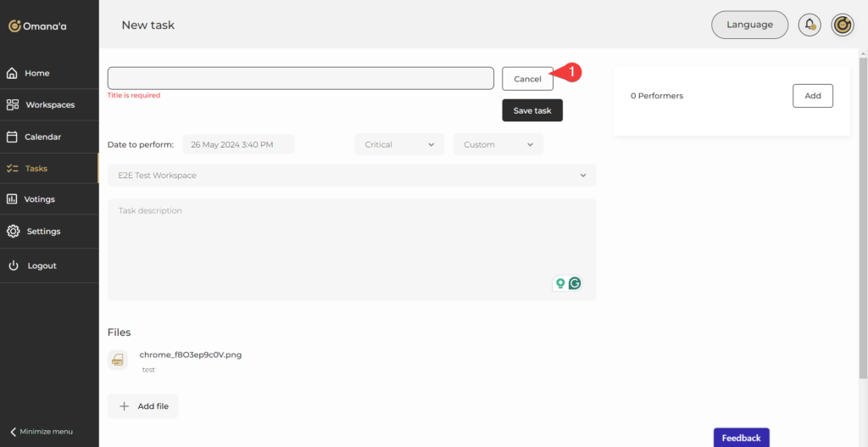Pick the date to perform field
The height and width of the screenshot is (447, 868).
[237, 144]
